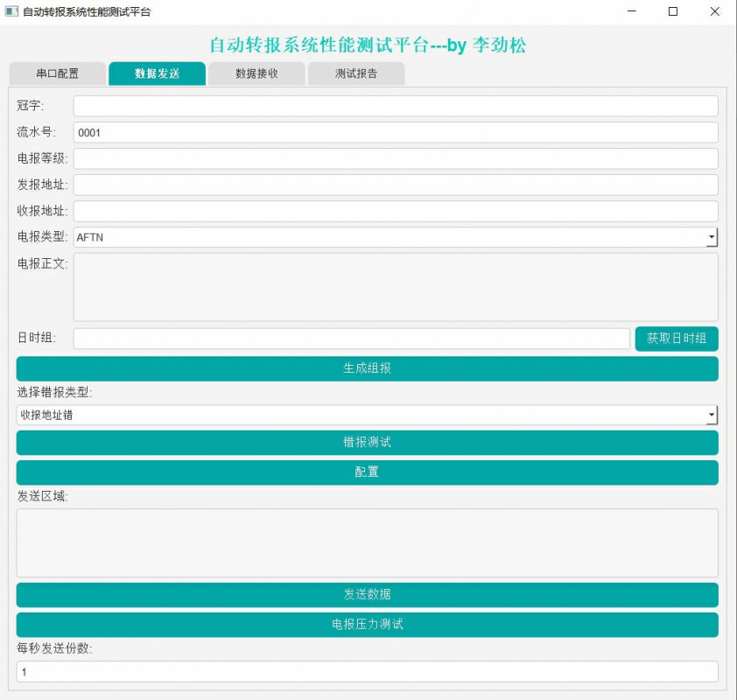This screenshot has width=737, height=700.
Task: Click the 获取日时组 button
Action: 677,339
